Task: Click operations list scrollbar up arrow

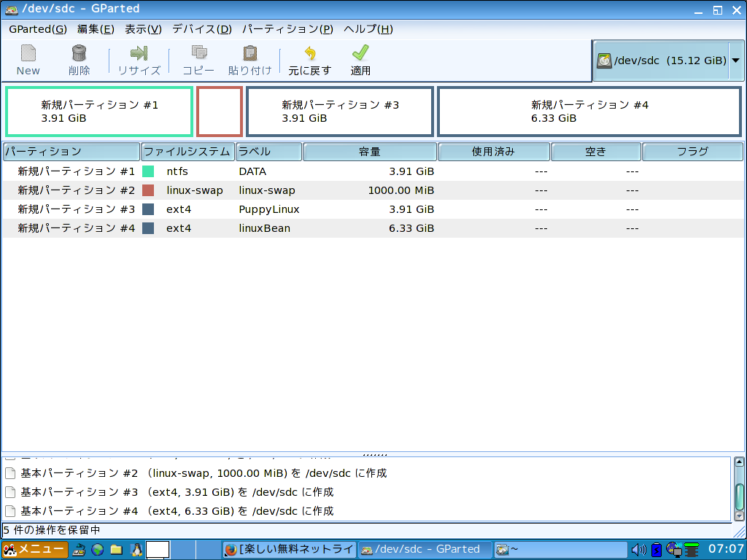Action: pyautogui.click(x=739, y=462)
